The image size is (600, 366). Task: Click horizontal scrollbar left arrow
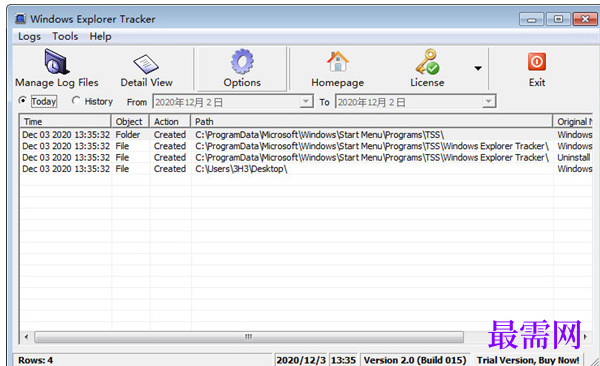(x=26, y=337)
